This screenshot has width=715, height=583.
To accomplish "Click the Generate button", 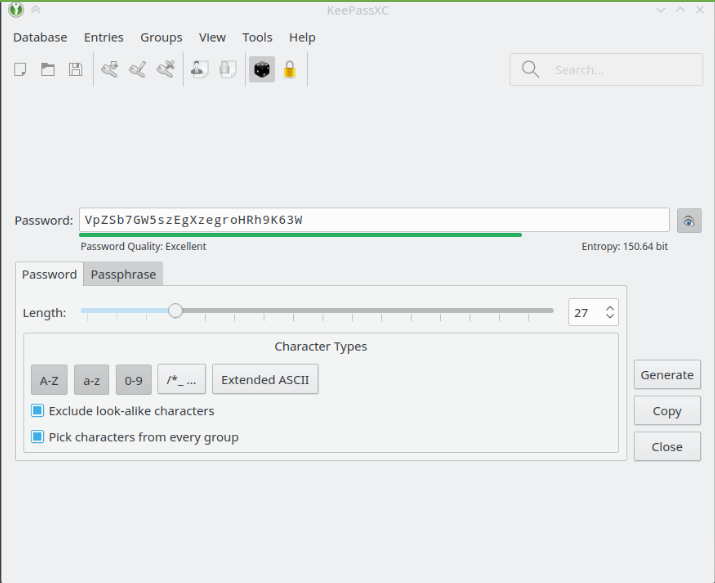I will [667, 375].
